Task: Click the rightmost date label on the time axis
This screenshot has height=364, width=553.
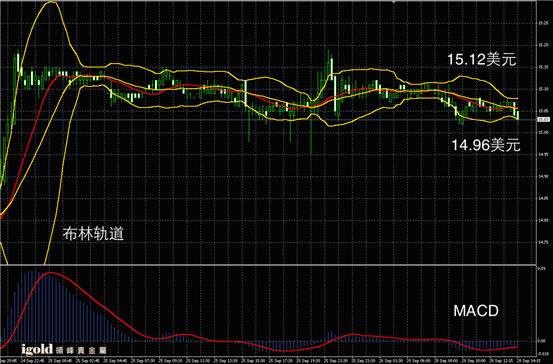Action: tap(527, 361)
